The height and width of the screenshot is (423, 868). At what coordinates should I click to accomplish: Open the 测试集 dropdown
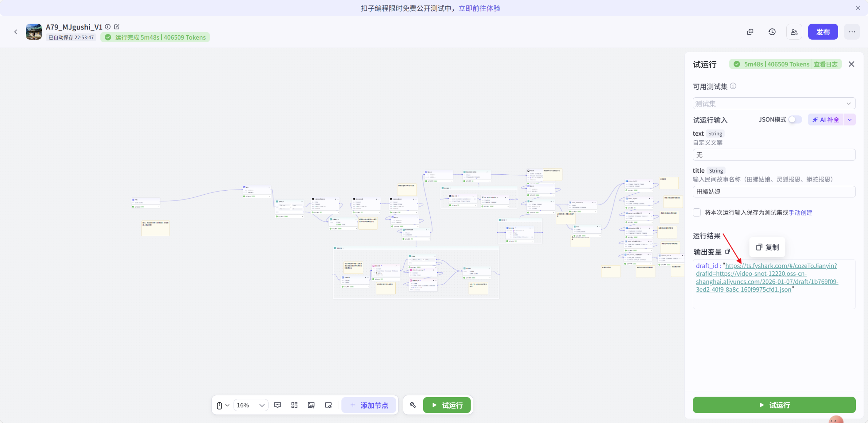point(774,103)
